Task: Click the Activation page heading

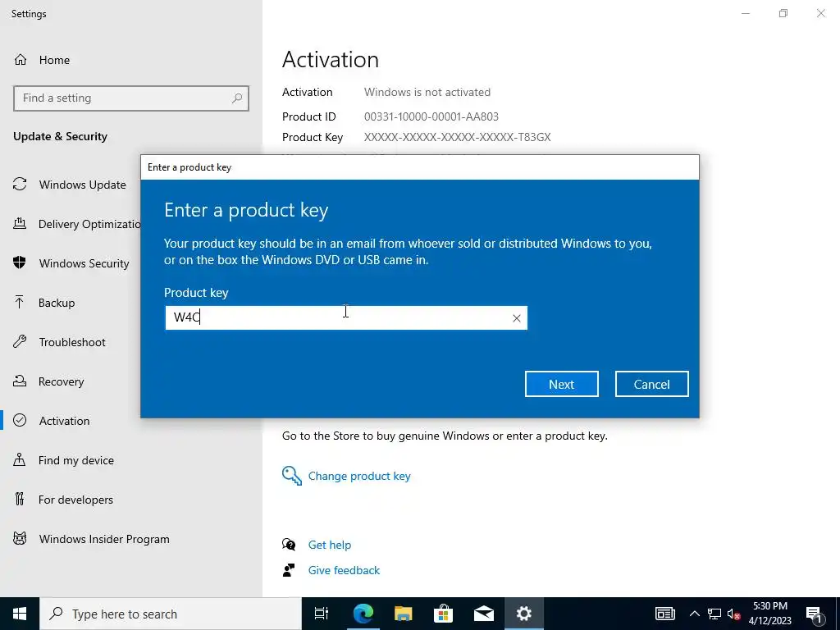Action: [331, 59]
